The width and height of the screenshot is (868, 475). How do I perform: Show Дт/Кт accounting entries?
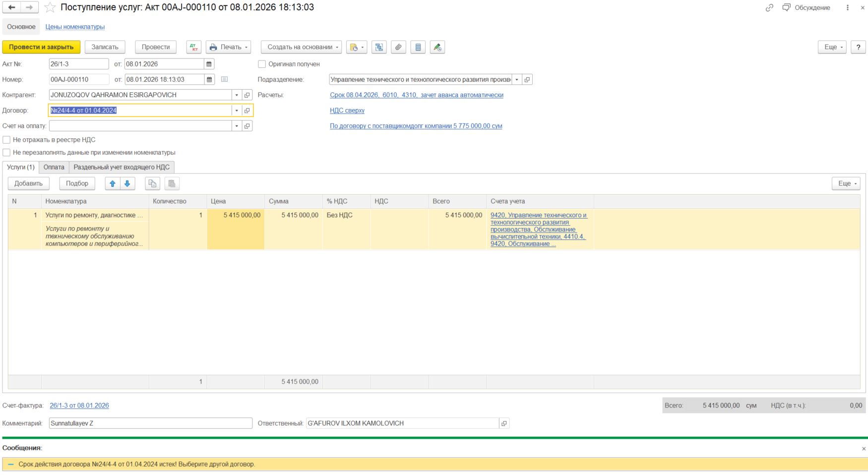point(194,47)
